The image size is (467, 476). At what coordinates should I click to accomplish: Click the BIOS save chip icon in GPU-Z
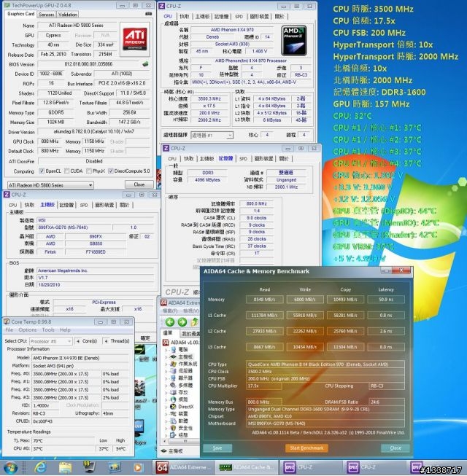(x=145, y=63)
